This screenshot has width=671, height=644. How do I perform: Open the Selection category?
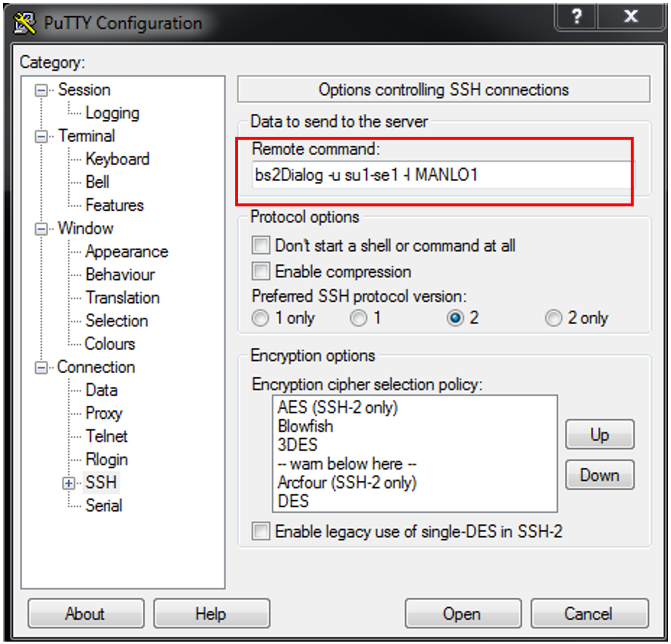(117, 321)
